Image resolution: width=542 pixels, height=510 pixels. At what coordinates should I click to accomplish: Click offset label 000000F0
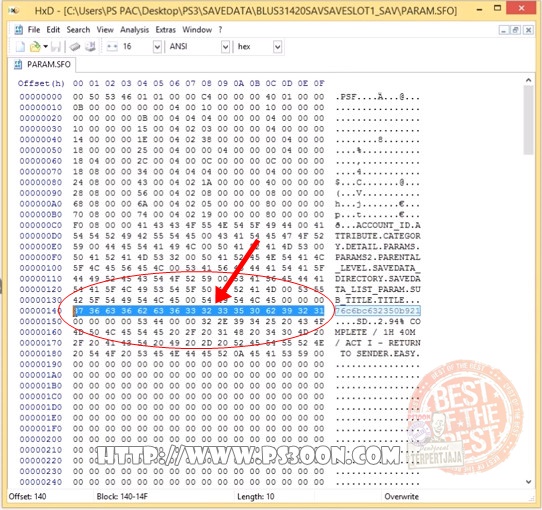(x=40, y=258)
